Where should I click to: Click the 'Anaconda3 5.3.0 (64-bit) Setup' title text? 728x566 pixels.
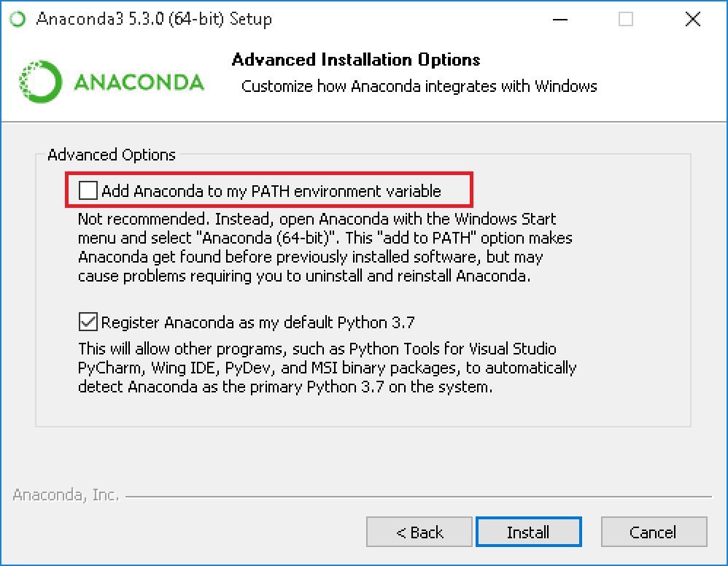(x=154, y=19)
